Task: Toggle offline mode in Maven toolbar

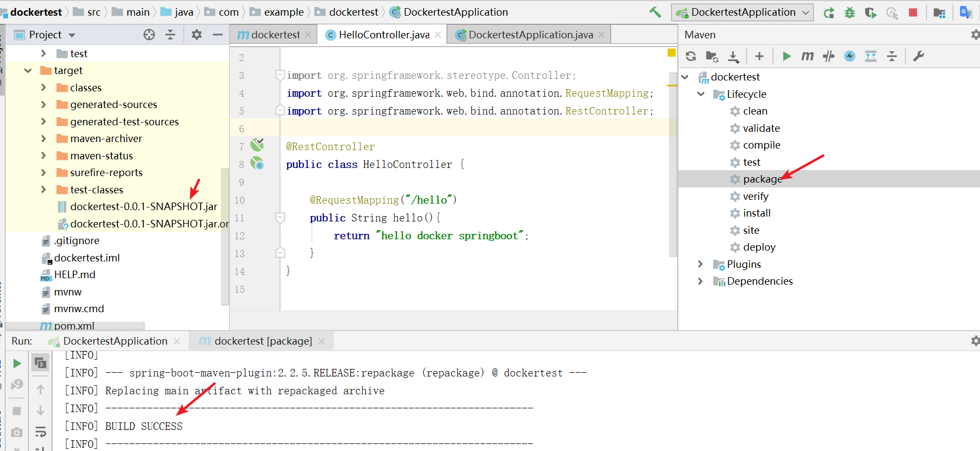Action: 829,56
